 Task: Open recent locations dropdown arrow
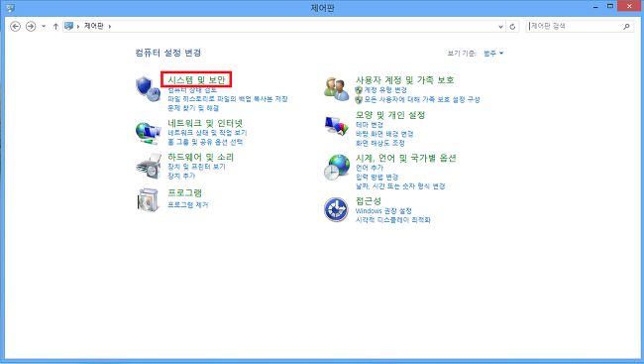(44, 27)
